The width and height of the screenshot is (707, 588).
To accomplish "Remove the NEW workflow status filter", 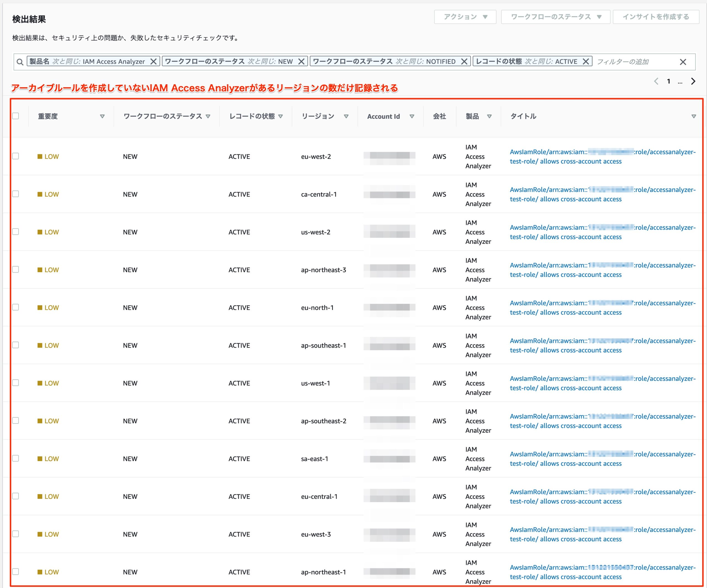I will (301, 62).
